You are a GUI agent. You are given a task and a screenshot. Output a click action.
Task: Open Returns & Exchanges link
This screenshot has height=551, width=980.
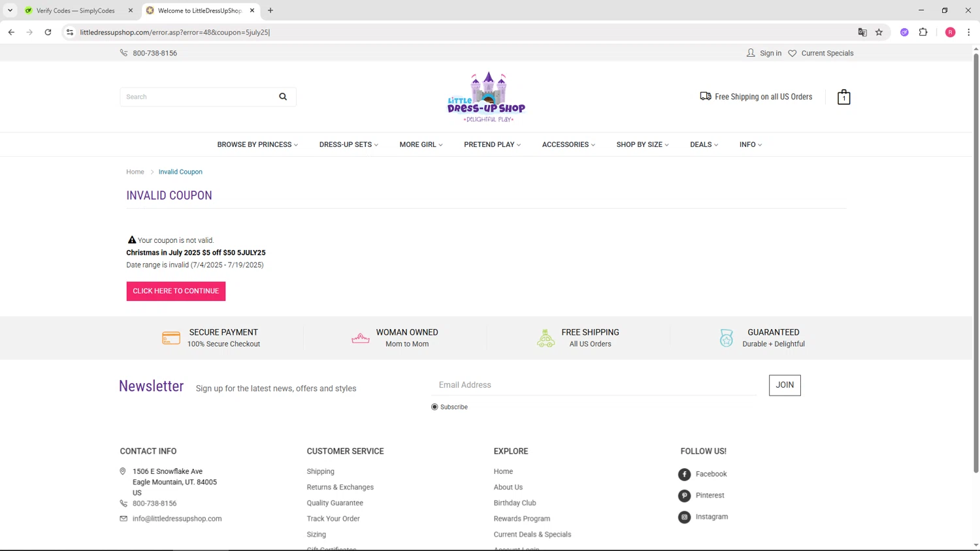click(340, 487)
